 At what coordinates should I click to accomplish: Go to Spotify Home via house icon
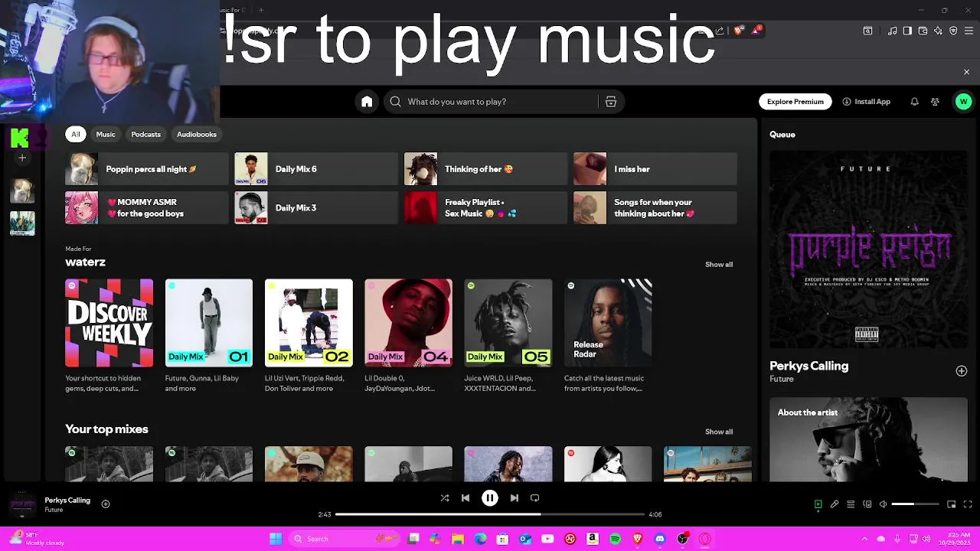367,102
